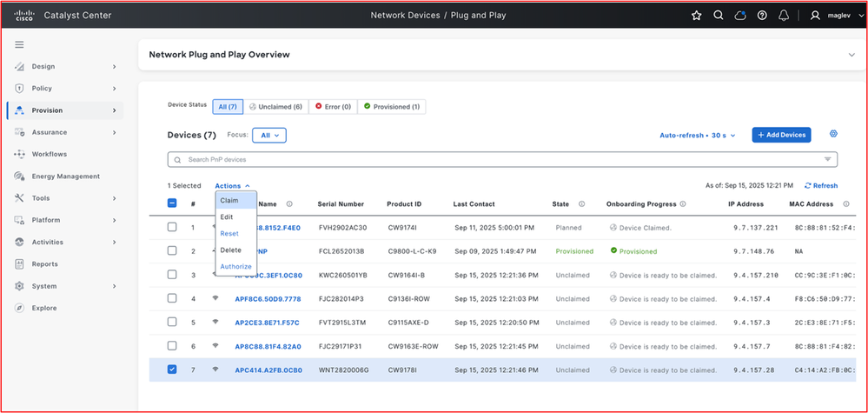Check the row 2 device checkbox
This screenshot has width=868, height=413.
[172, 250]
